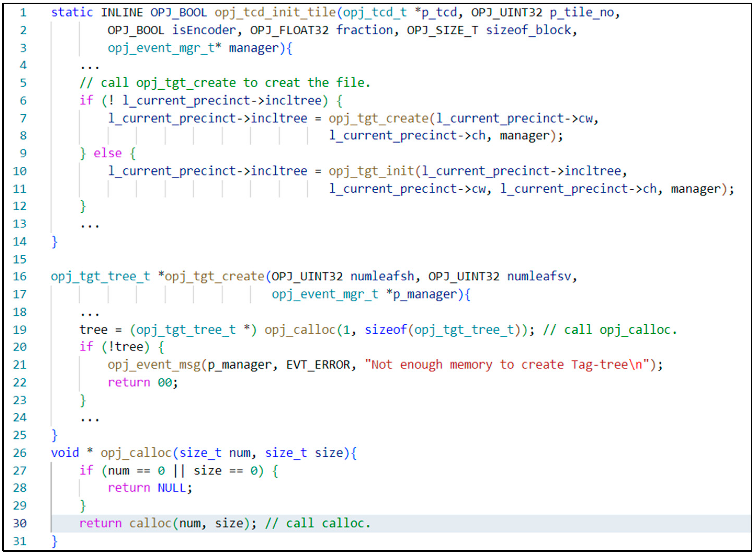Select the calloc call on highlighted line 30
This screenshot has width=756, height=554.
pyautogui.click(x=152, y=523)
